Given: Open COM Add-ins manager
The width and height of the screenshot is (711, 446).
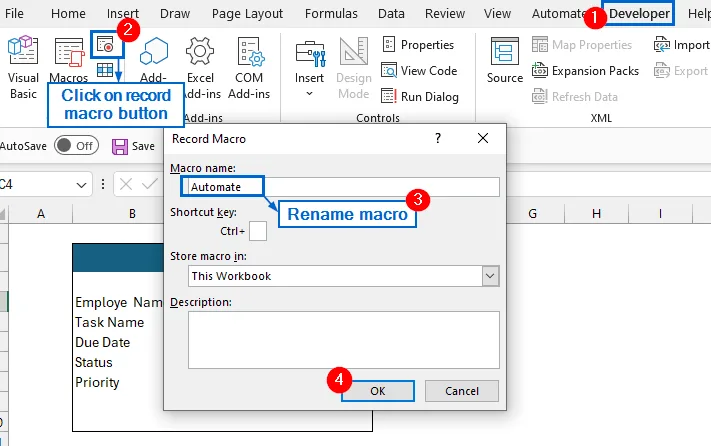Looking at the screenshot, I should (249, 68).
